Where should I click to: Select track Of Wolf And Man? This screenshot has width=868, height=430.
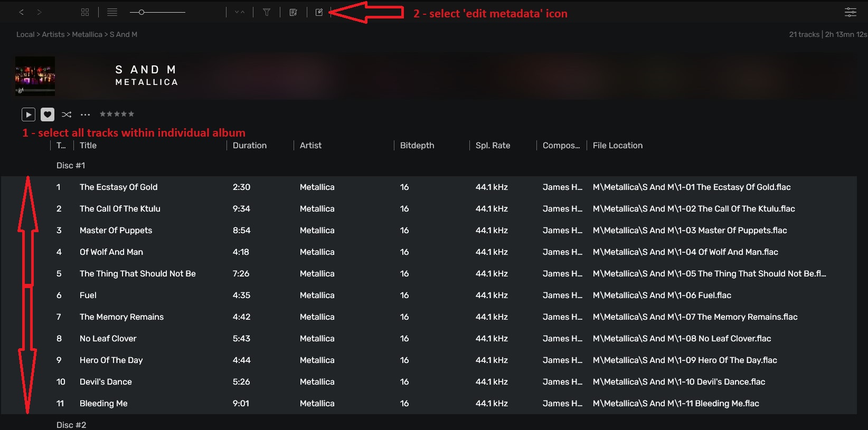(x=429, y=252)
